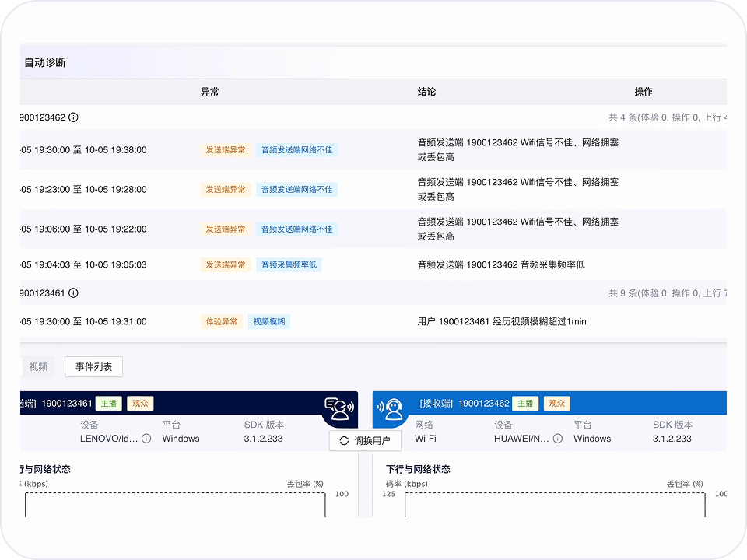Image resolution: width=747 pixels, height=560 pixels.
Task: Click 音频发送端网络不佳 tag in 19:06:00 row
Action: pos(296,229)
